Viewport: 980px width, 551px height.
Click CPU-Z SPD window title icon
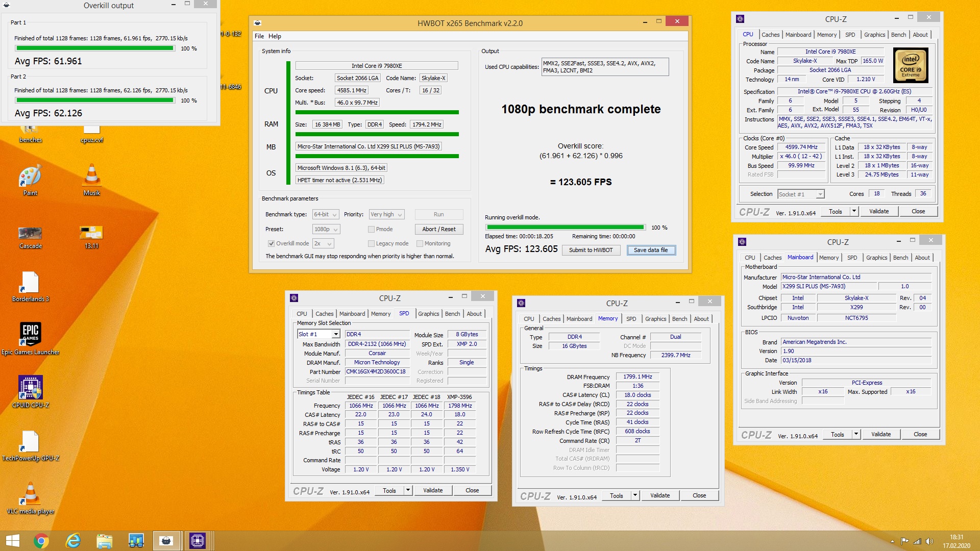(x=294, y=298)
